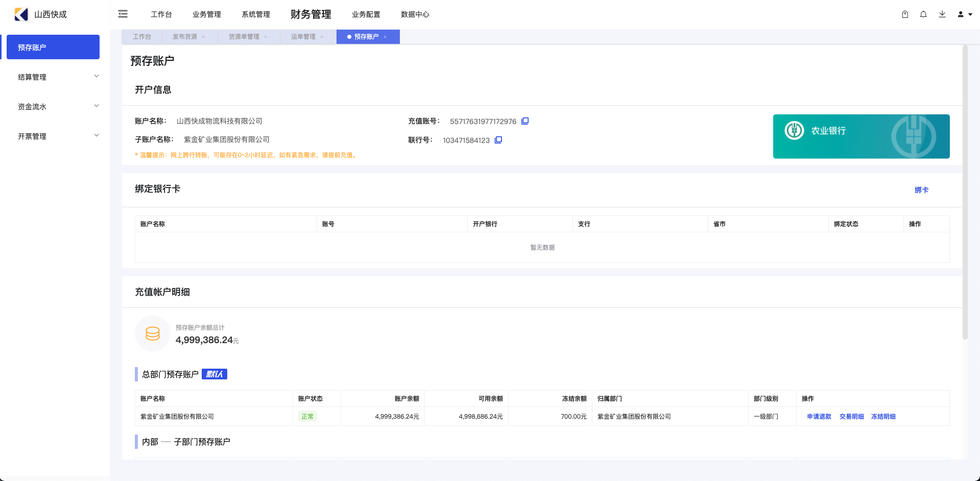Click the 充值账号 55717631977172976 value

tap(483, 122)
